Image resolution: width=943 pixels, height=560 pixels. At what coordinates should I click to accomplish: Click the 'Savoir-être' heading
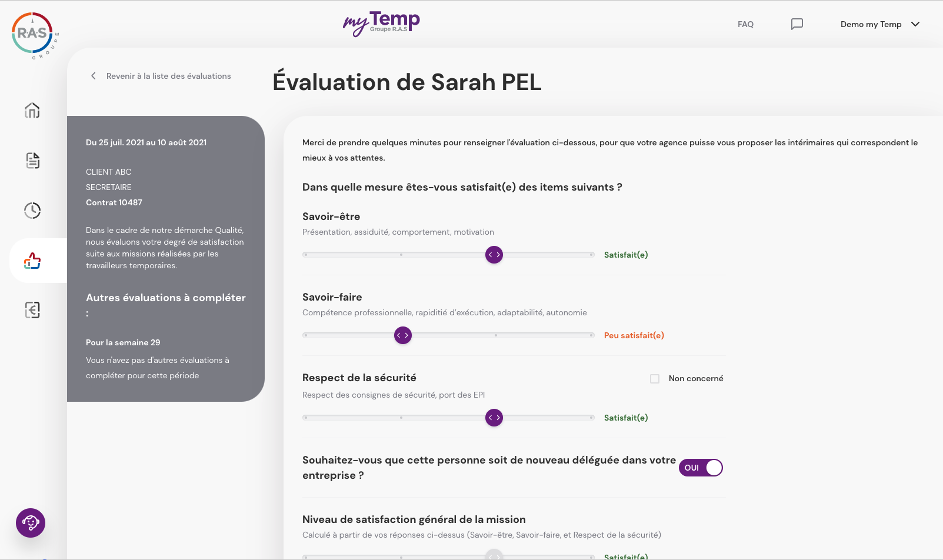pyautogui.click(x=331, y=216)
